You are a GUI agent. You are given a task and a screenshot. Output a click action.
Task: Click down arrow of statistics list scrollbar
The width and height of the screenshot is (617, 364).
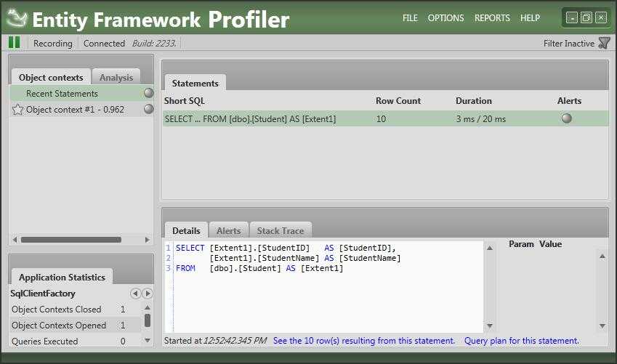point(148,341)
